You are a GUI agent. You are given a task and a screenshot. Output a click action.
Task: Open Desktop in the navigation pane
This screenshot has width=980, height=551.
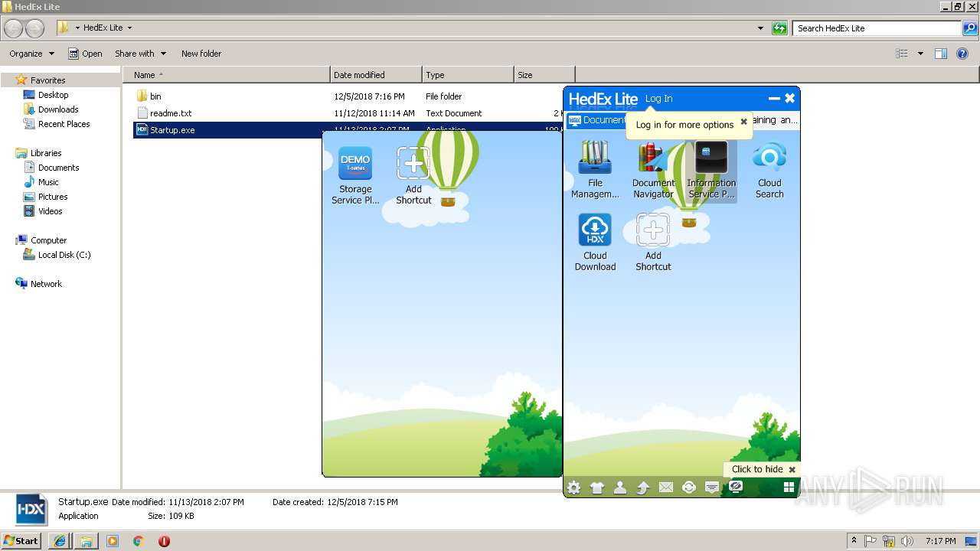click(x=53, y=95)
